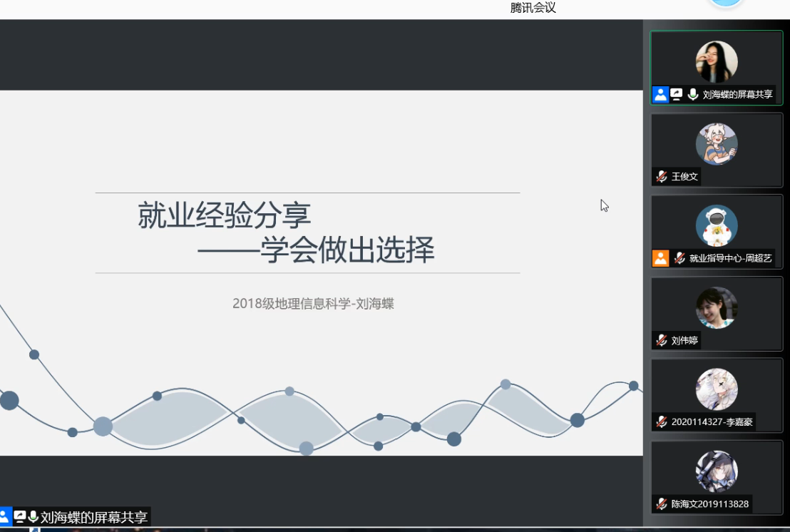
Task: Click the 刘海蝶的屏幕共享 label at bottom left
Action: tap(94, 517)
